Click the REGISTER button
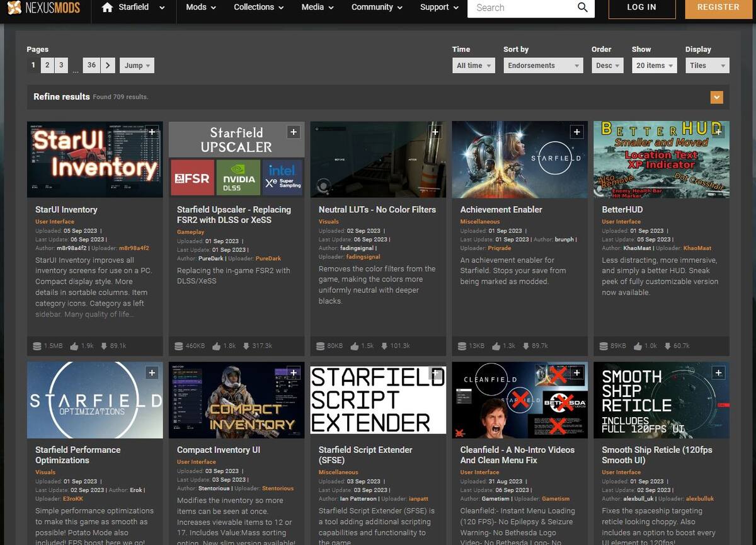 coord(718,8)
